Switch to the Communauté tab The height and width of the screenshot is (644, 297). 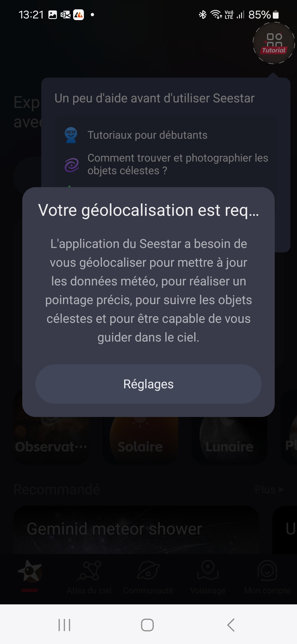[x=148, y=576]
